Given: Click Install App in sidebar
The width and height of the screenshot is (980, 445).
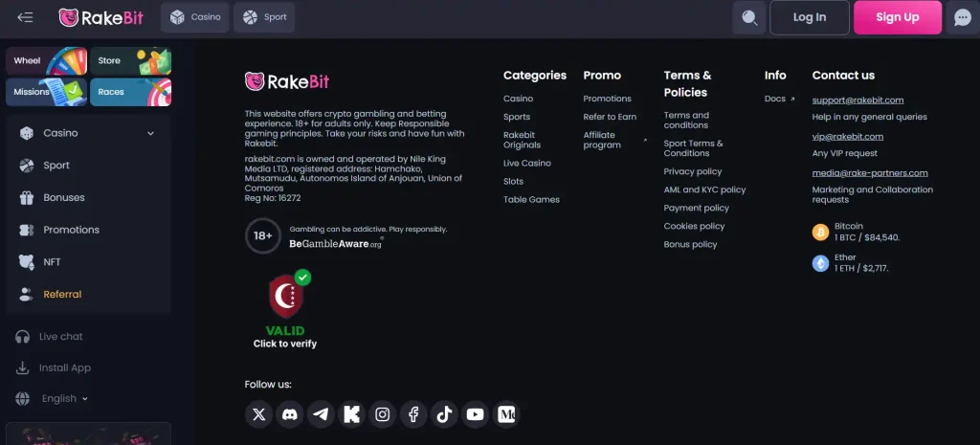Looking at the screenshot, I should pos(54,367).
